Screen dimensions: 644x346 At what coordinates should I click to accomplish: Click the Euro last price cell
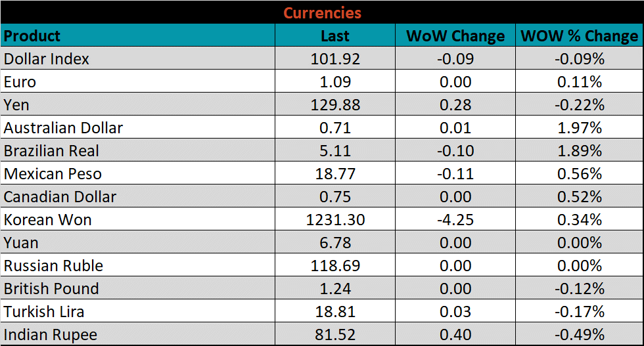click(x=335, y=82)
